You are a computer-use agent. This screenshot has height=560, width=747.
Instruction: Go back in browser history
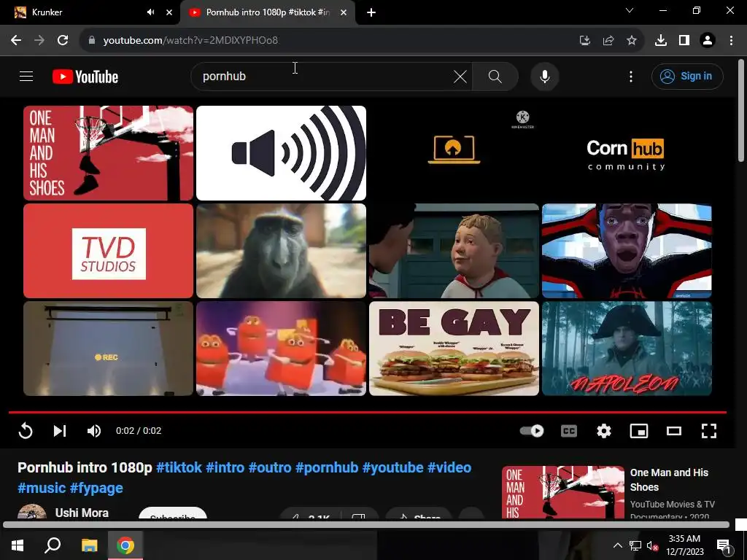tap(16, 40)
